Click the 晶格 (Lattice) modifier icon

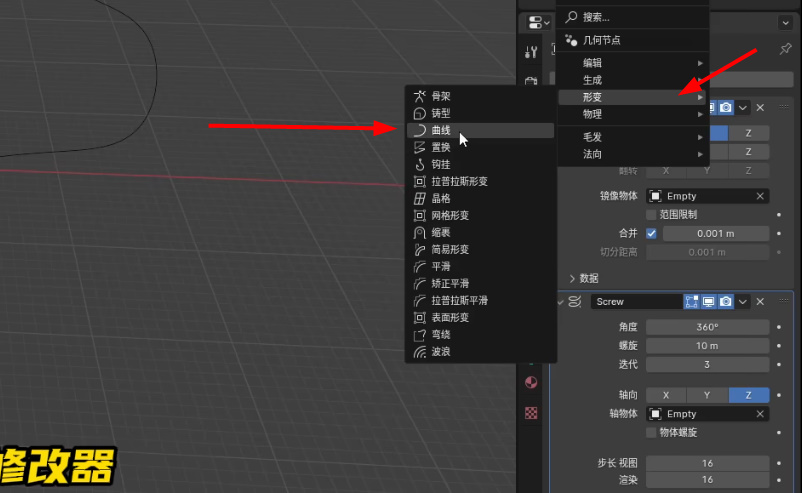[x=420, y=198]
